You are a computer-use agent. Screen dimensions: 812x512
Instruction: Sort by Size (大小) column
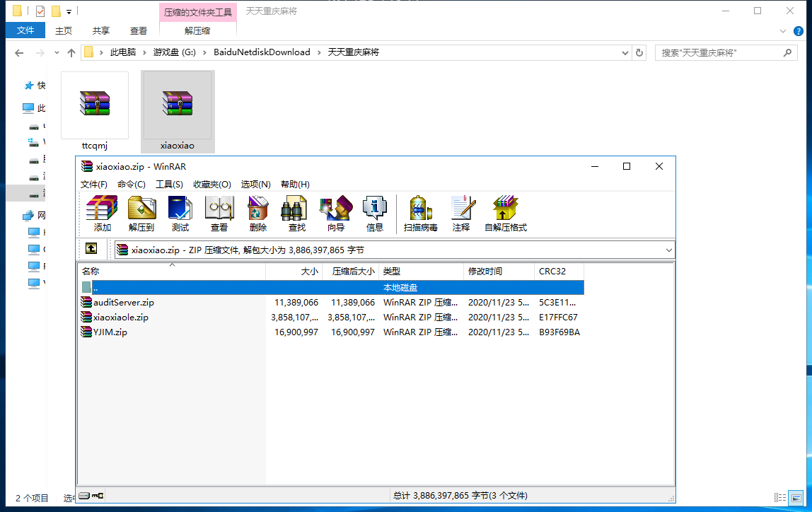(294, 272)
